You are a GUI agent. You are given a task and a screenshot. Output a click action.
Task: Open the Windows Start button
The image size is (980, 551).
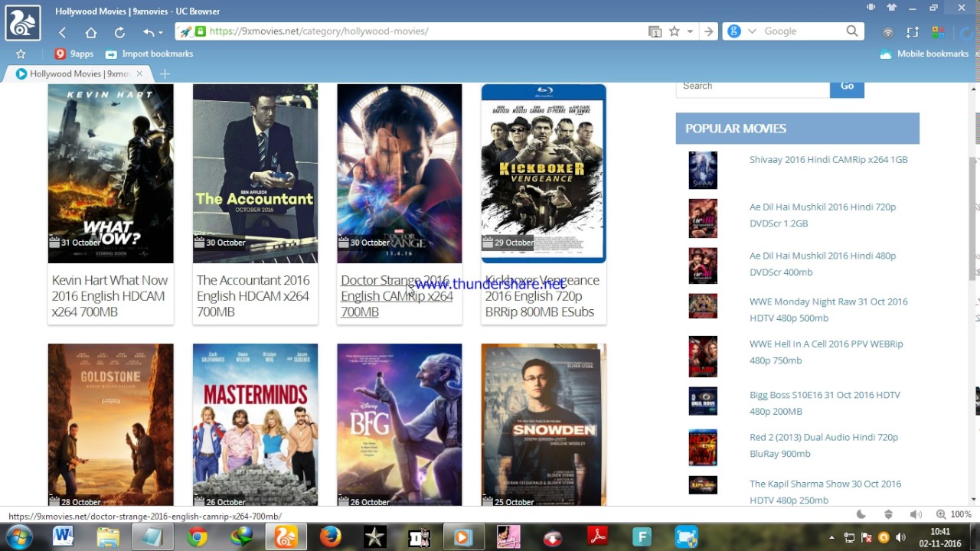[18, 538]
